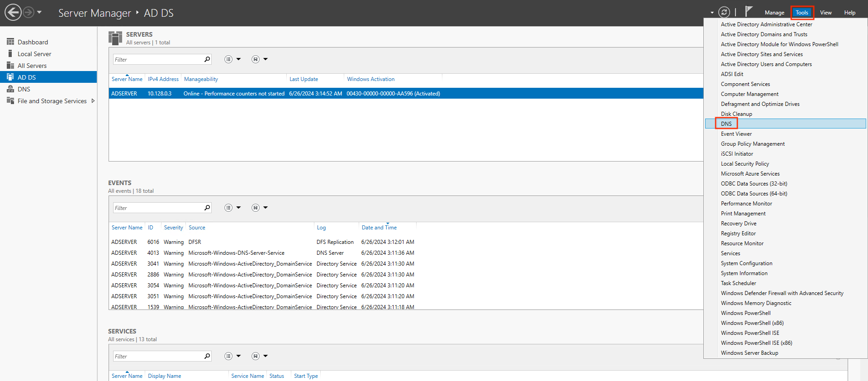868x381 pixels.
Task: Open the Servers list options dropdown arrow
Action: [x=238, y=59]
